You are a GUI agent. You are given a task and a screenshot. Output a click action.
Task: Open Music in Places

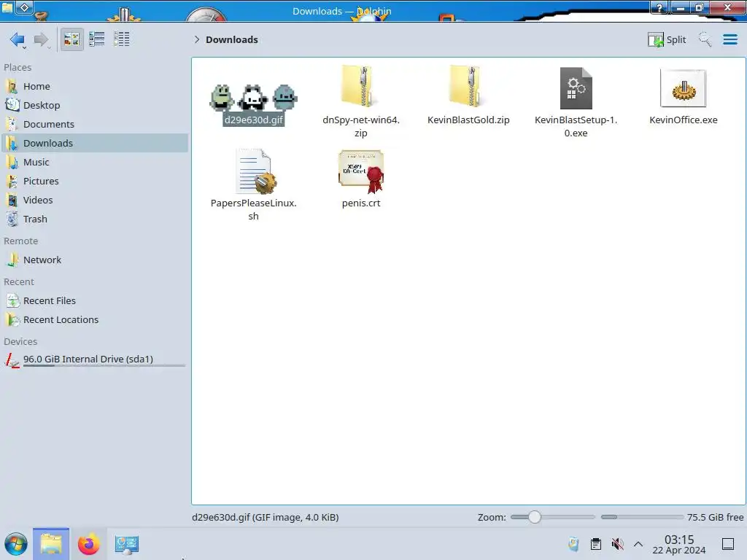pyautogui.click(x=94, y=163)
